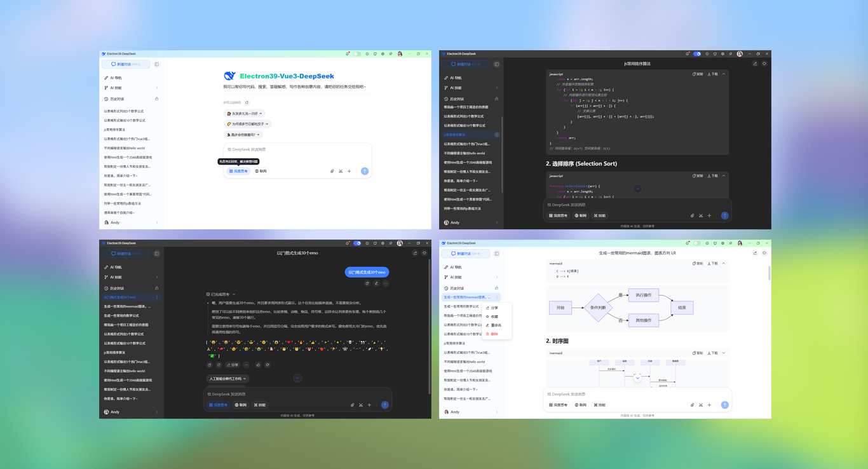Collapse sidebar icon in top-right window

click(x=497, y=64)
